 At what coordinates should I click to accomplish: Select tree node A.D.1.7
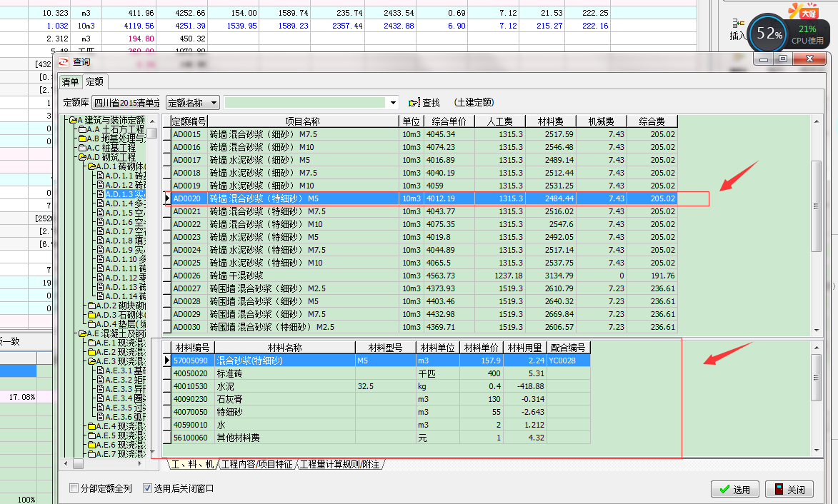pos(125,231)
